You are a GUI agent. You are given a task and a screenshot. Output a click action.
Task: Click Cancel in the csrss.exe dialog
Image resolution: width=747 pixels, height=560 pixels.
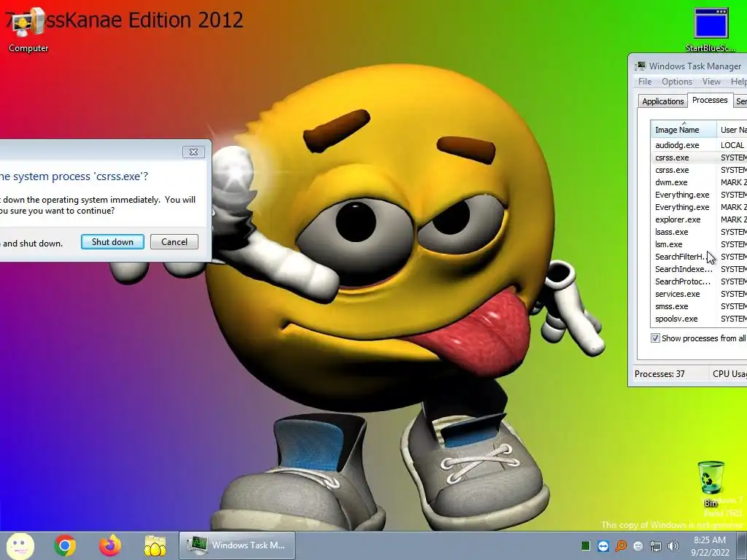[174, 242]
